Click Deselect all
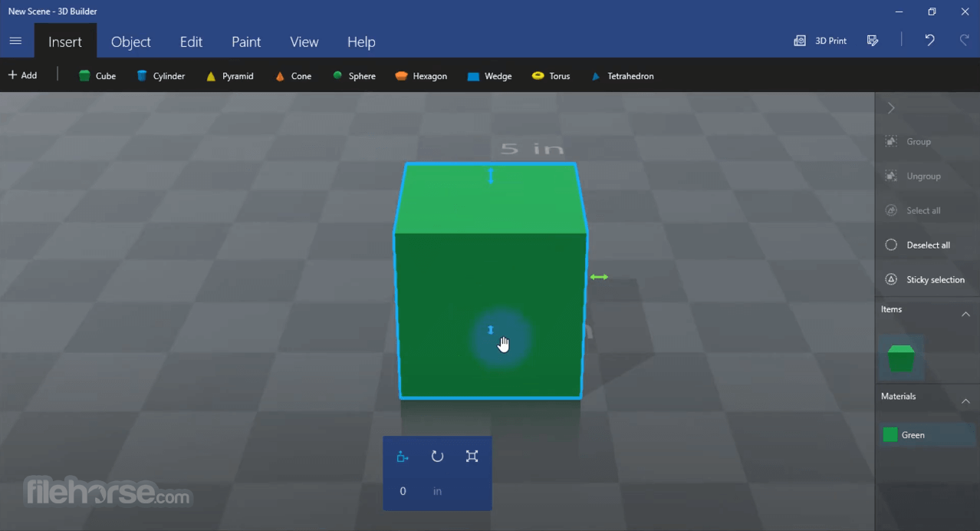This screenshot has height=531, width=980. pyautogui.click(x=918, y=245)
